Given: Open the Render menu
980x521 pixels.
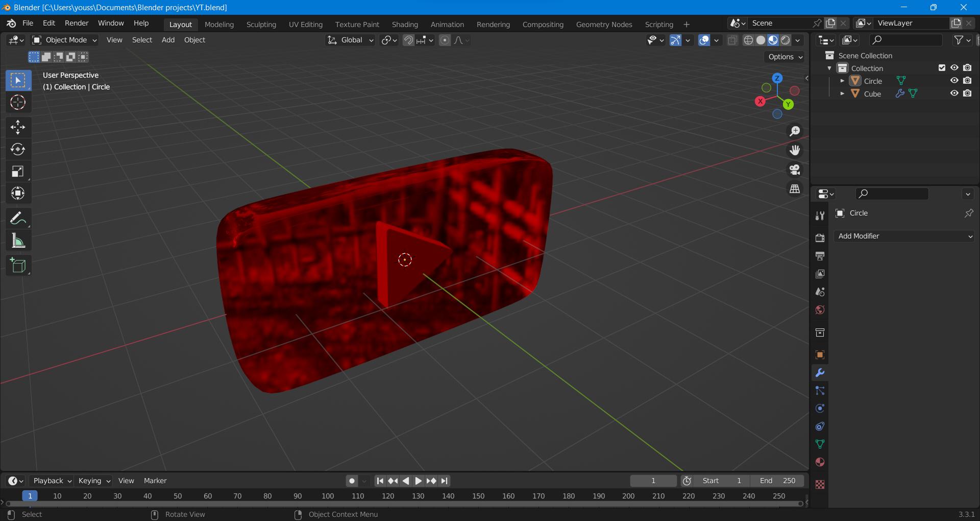Looking at the screenshot, I should [x=77, y=23].
